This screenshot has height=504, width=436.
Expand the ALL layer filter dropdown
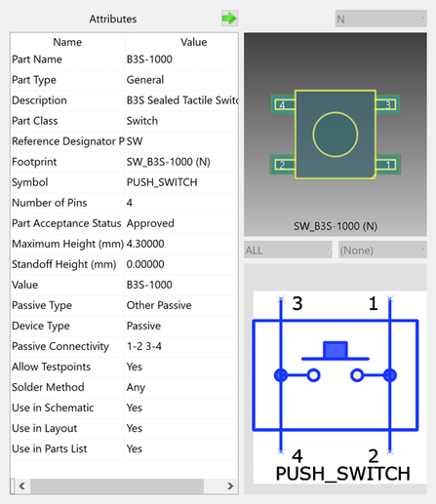coord(288,250)
